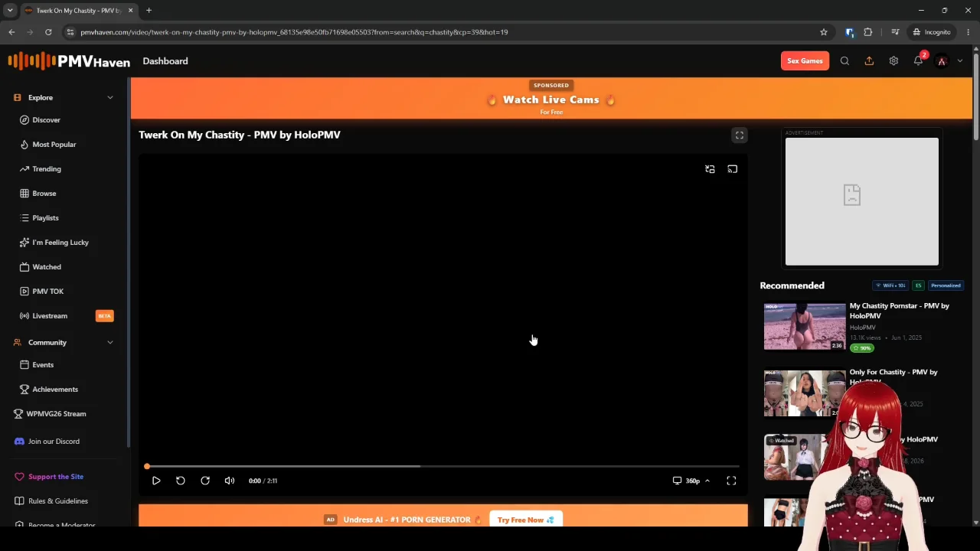The width and height of the screenshot is (980, 551).
Task: Click the upload icon in the header
Action: coord(869,61)
